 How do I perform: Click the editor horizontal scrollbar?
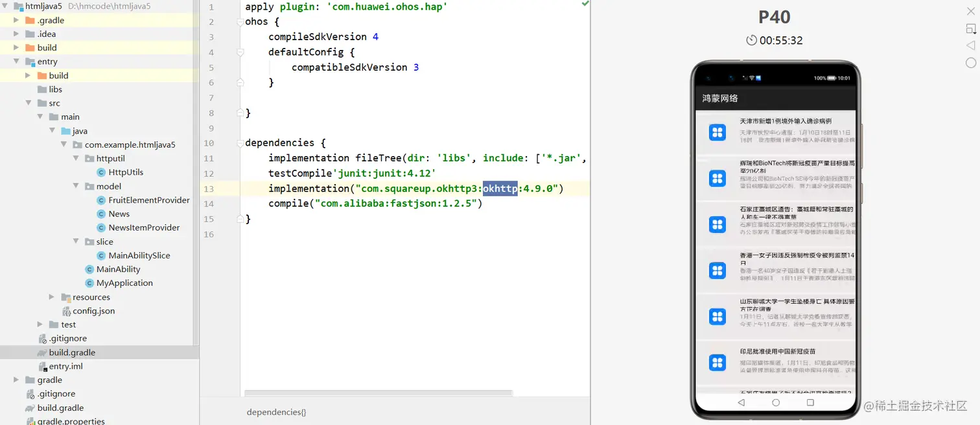pyautogui.click(x=379, y=393)
